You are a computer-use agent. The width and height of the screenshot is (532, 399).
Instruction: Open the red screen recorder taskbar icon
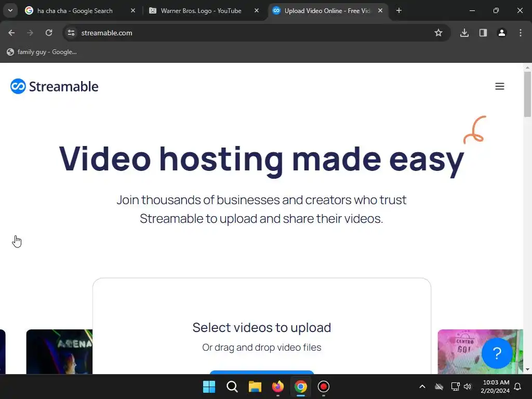click(323, 387)
